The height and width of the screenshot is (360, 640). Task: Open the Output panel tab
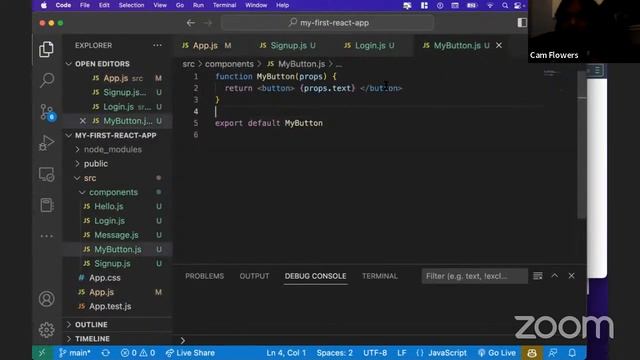[x=254, y=276]
